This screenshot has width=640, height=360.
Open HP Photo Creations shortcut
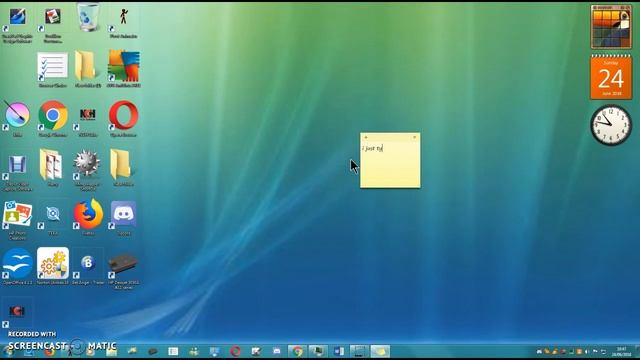coord(17,219)
